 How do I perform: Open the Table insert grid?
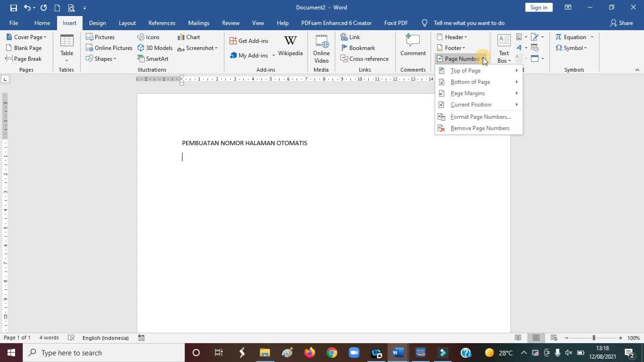click(x=66, y=49)
